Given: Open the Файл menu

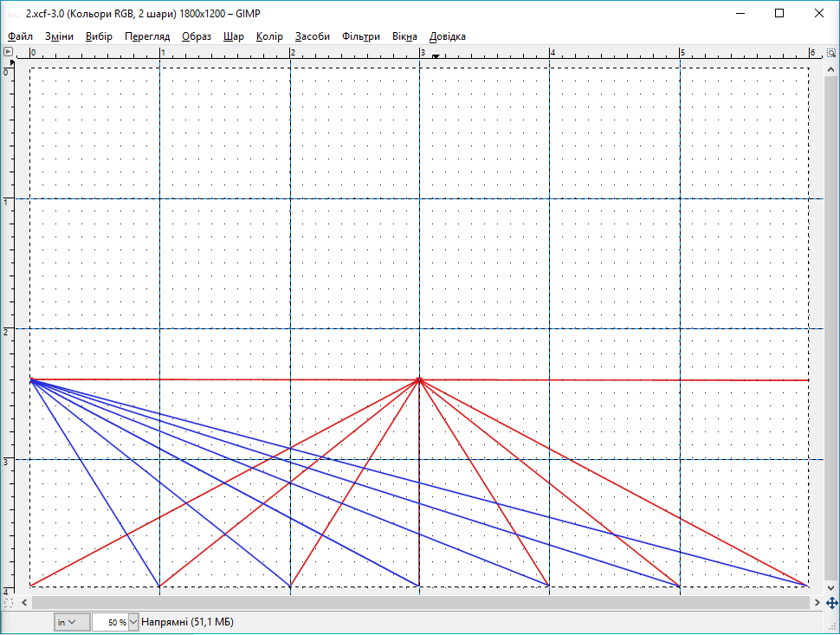Looking at the screenshot, I should click(21, 36).
